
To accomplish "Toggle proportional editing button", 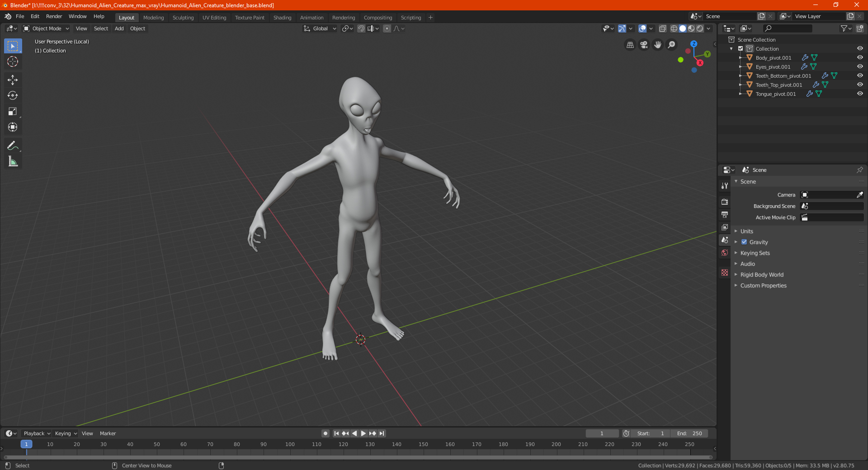I will click(387, 28).
